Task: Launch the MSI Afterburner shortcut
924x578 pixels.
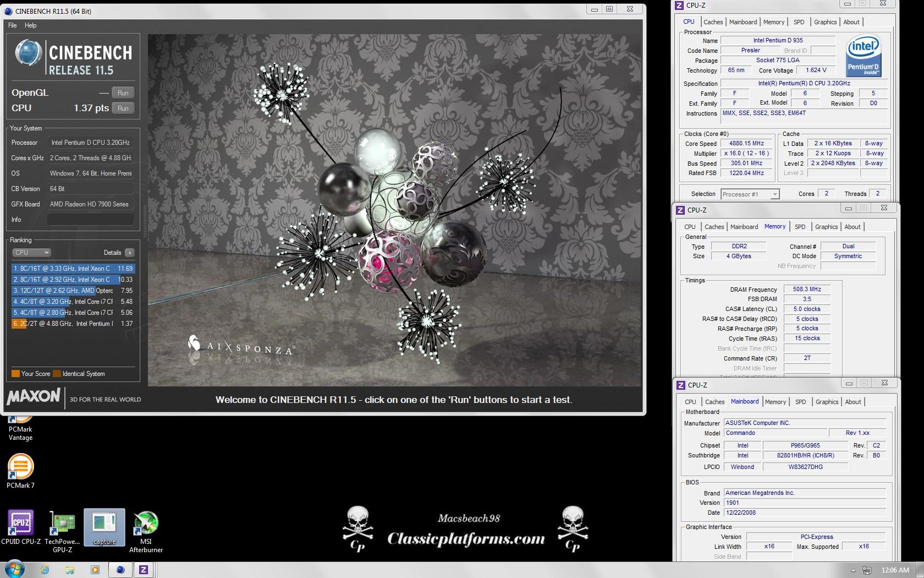Action: click(146, 532)
